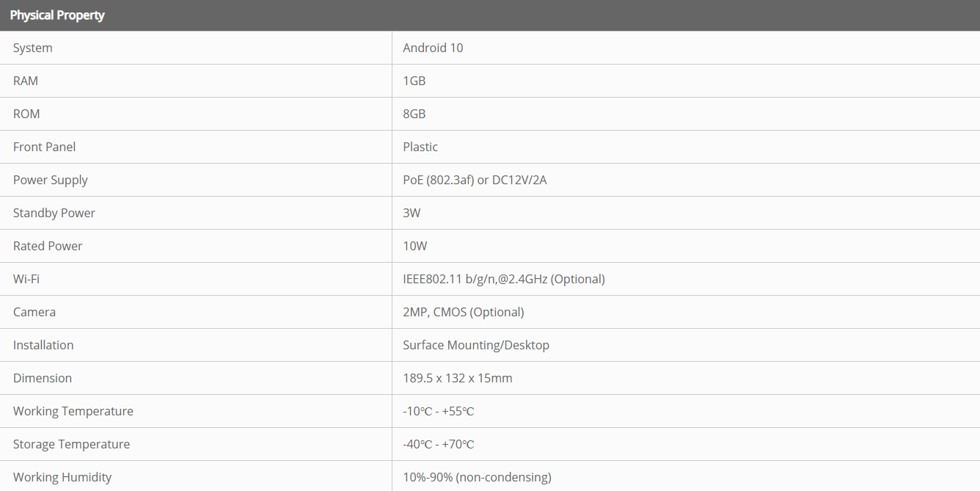Select the Plastic value cell
The height and width of the screenshot is (491, 980).
click(x=420, y=147)
